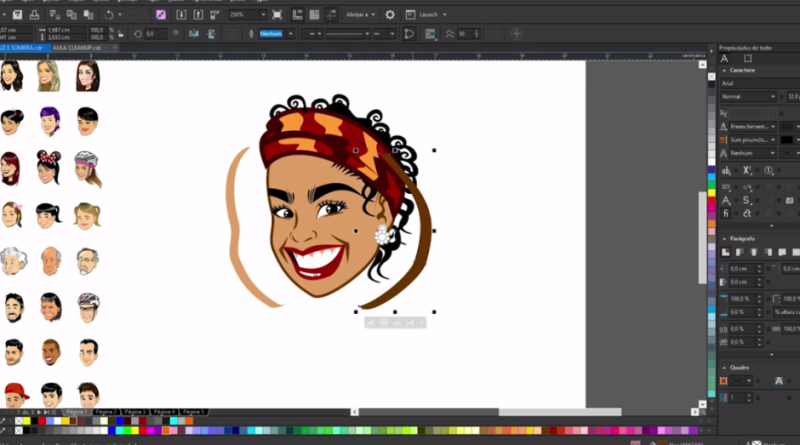The height and width of the screenshot is (445, 800).
Task: Mirror the object vertically
Action: 211,34
